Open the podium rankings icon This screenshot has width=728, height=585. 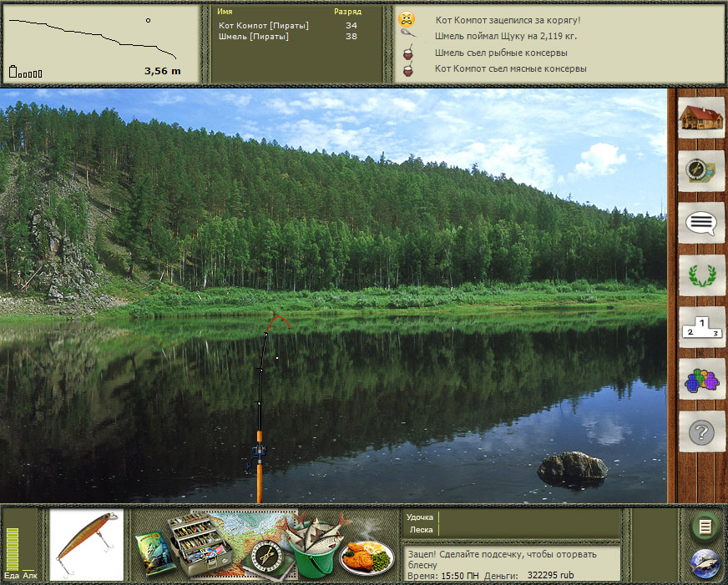[x=700, y=327]
